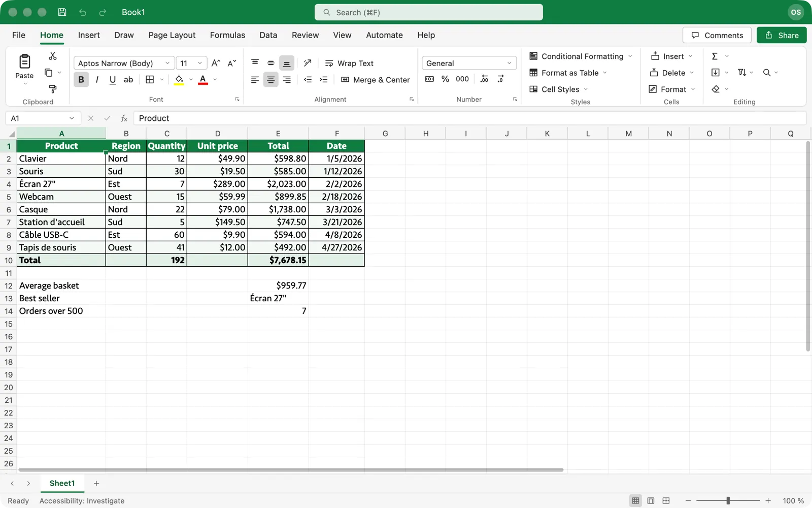Increase font size with A-up icon
The width and height of the screenshot is (812, 508).
click(x=216, y=63)
